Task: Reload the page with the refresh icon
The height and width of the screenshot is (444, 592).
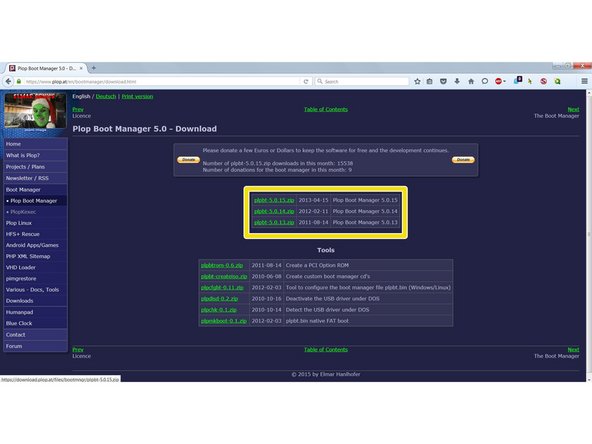Action: (x=306, y=81)
